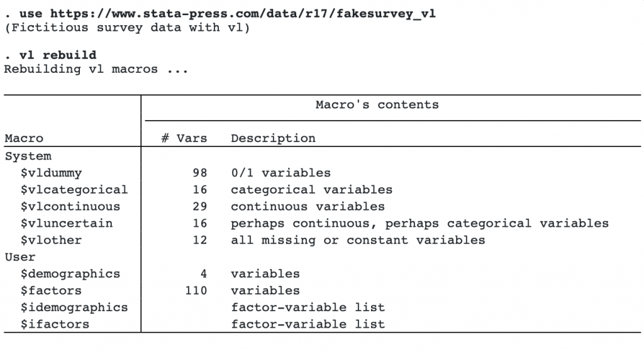Click the $ifactors macro name
The width and height of the screenshot is (644, 350).
tap(55, 324)
